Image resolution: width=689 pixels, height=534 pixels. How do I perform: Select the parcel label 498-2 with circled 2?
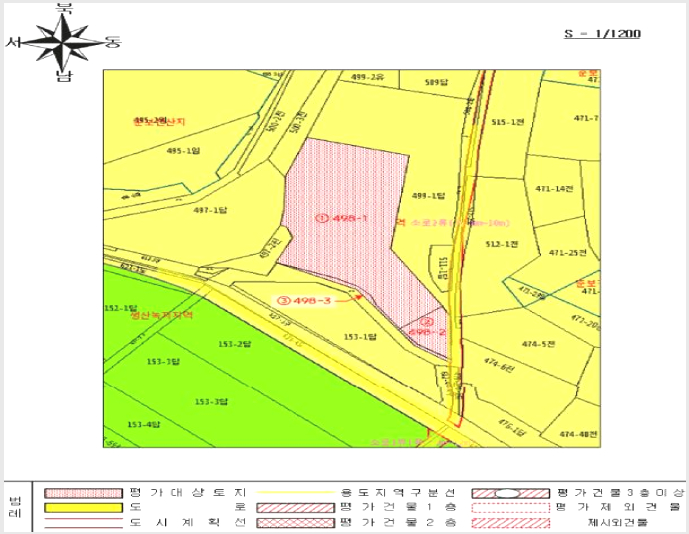pyautogui.click(x=427, y=327)
